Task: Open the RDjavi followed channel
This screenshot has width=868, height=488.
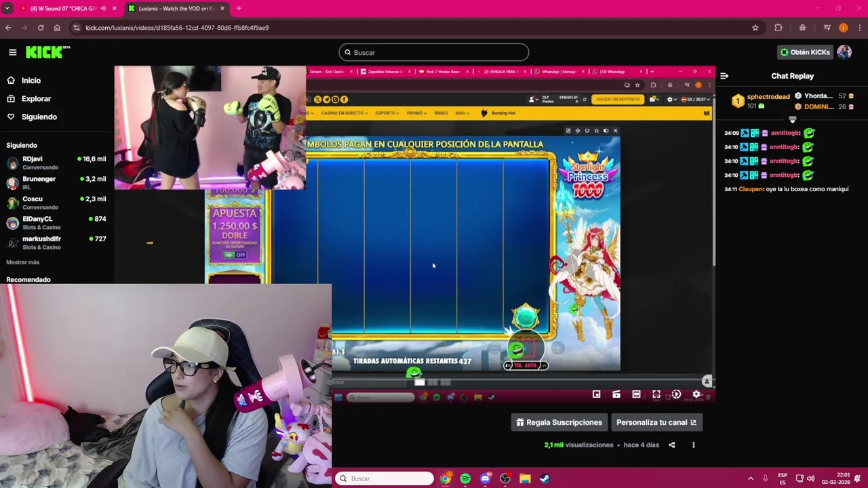Action: click(56, 163)
